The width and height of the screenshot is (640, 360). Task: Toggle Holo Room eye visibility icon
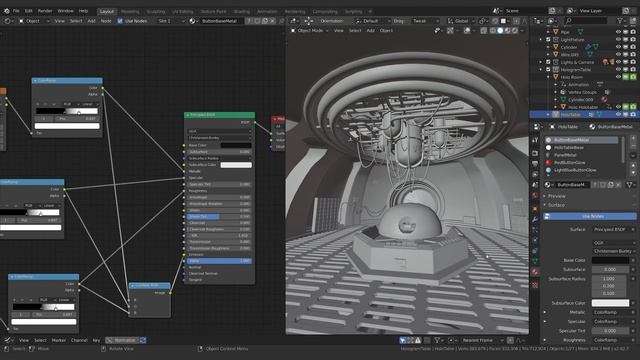(618, 77)
